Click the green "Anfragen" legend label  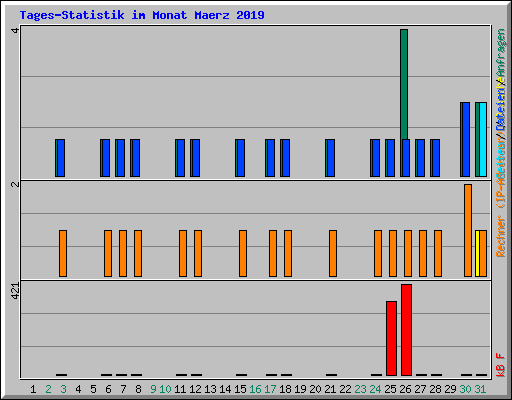coord(501,53)
